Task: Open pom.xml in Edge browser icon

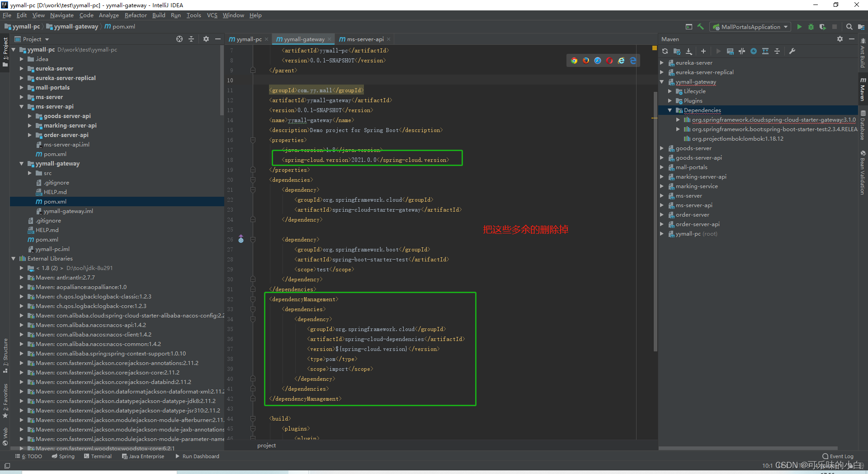Action: coord(633,61)
